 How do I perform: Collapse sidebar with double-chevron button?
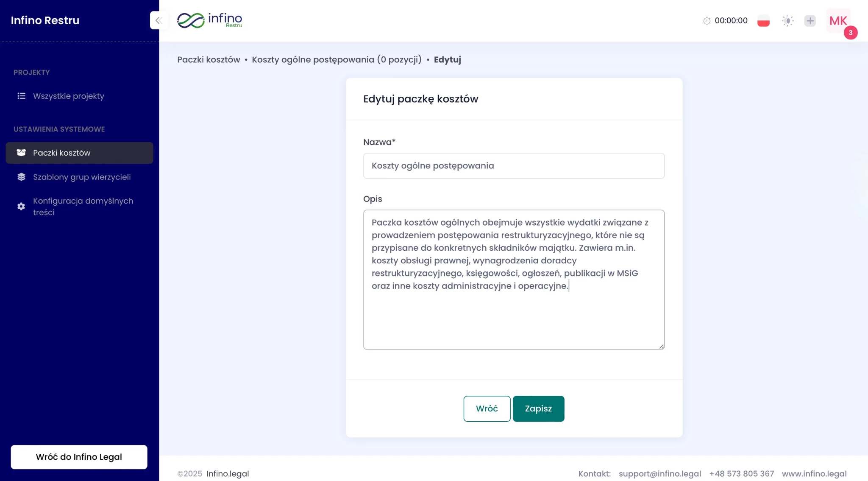tap(159, 20)
